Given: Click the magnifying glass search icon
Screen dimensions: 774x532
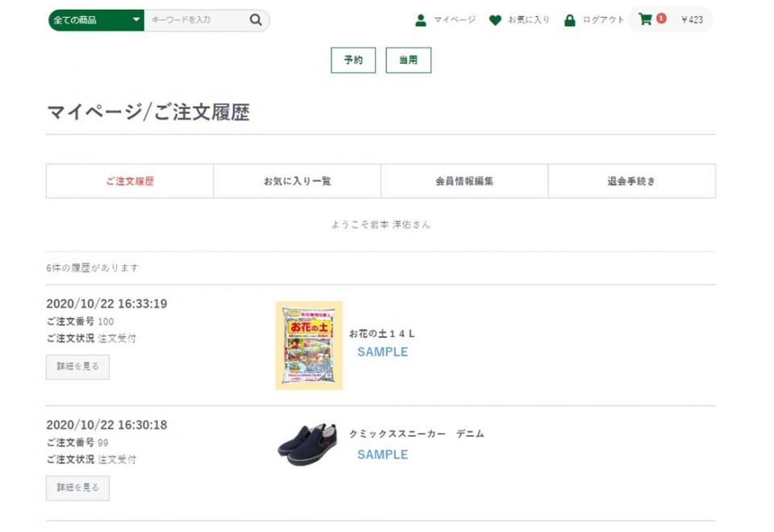Looking at the screenshot, I should click(x=256, y=20).
